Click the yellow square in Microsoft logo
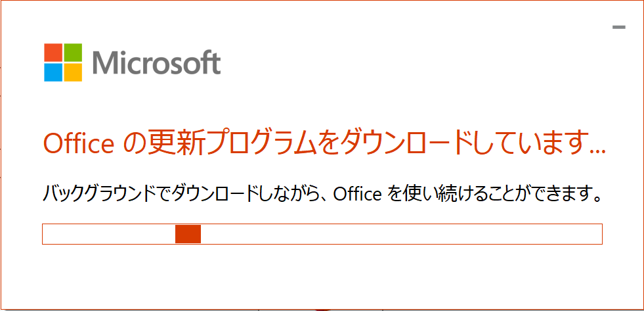This screenshot has width=644, height=311. (x=73, y=72)
